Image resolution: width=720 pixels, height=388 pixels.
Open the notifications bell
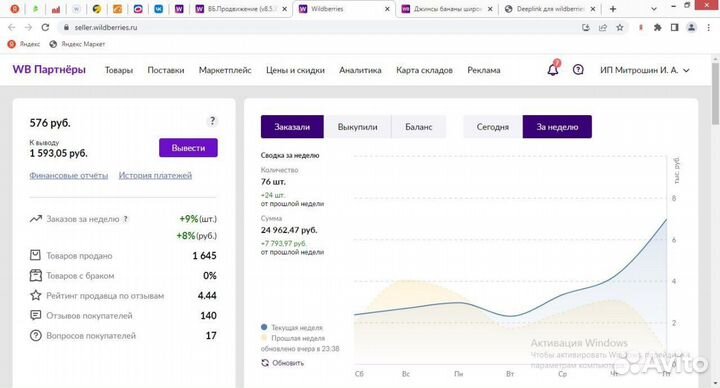tap(553, 69)
